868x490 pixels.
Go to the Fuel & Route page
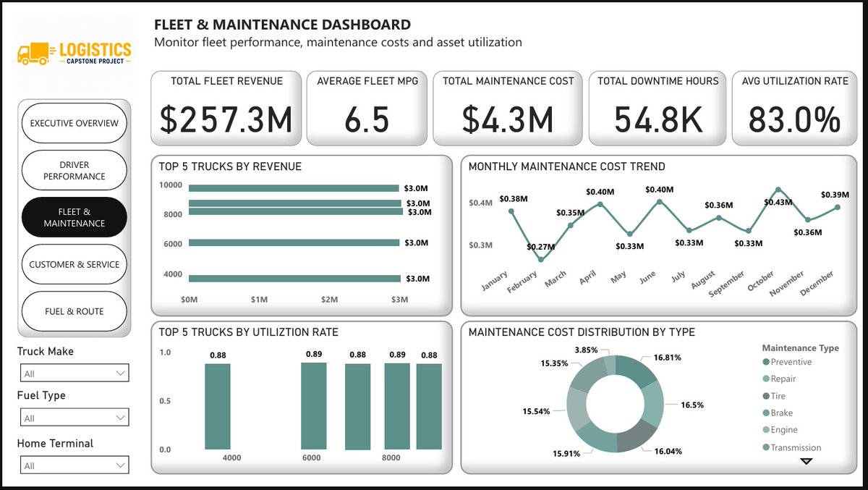tap(75, 311)
